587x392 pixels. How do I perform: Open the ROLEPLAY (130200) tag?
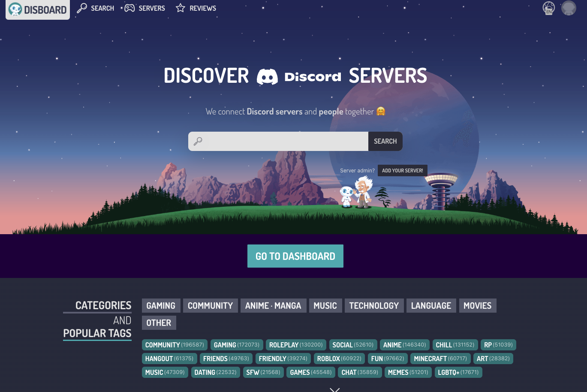pyautogui.click(x=296, y=345)
